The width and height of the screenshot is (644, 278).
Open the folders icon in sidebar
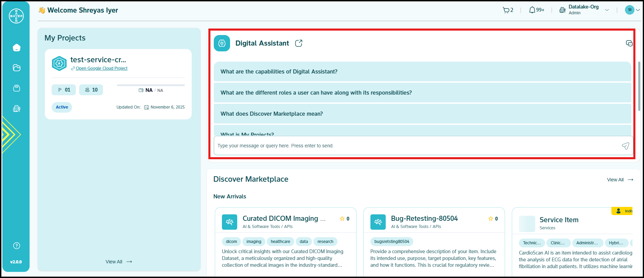(x=16, y=68)
